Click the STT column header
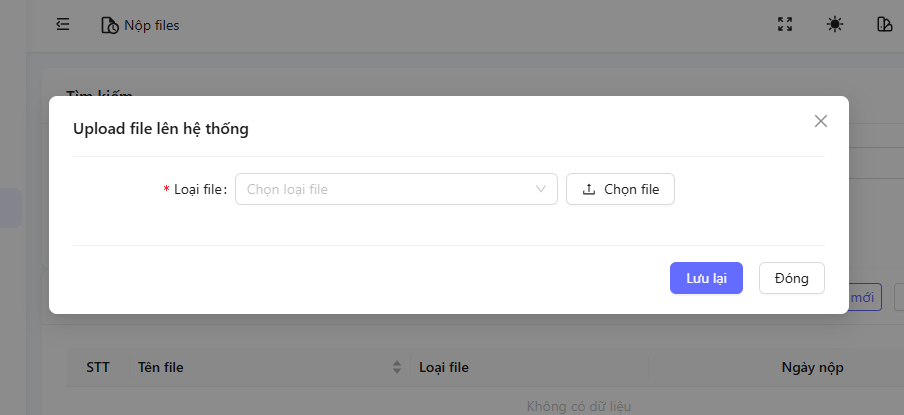This screenshot has height=415, width=904. 98,367
